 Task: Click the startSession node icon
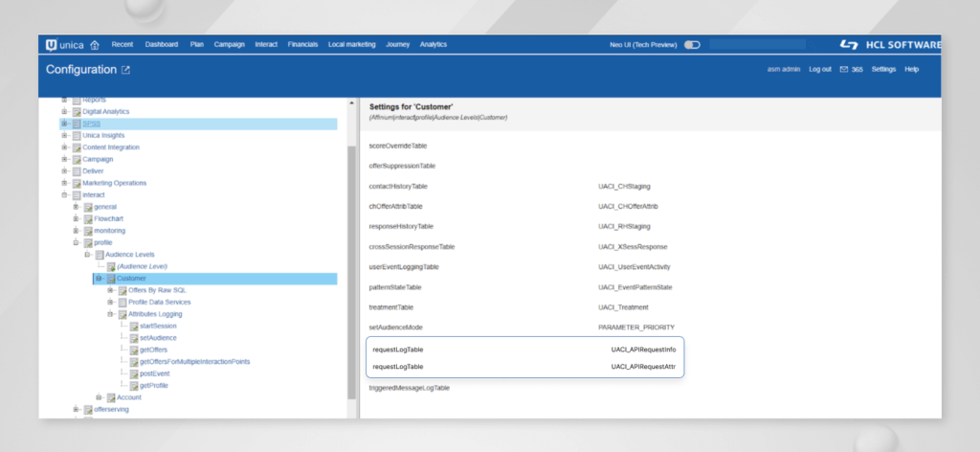tap(134, 327)
